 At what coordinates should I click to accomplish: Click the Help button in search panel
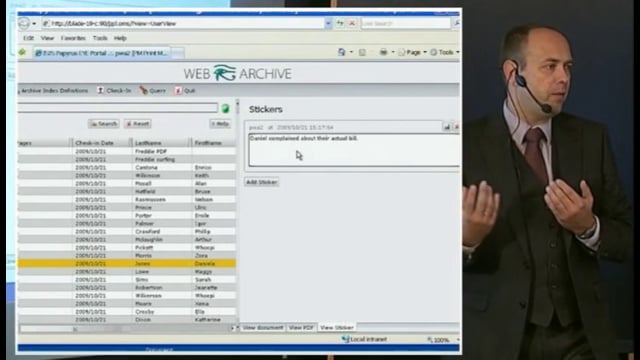tap(220, 124)
